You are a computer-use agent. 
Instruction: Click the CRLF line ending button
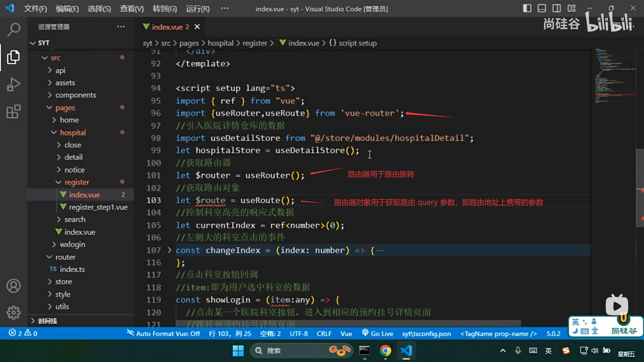[x=324, y=333]
